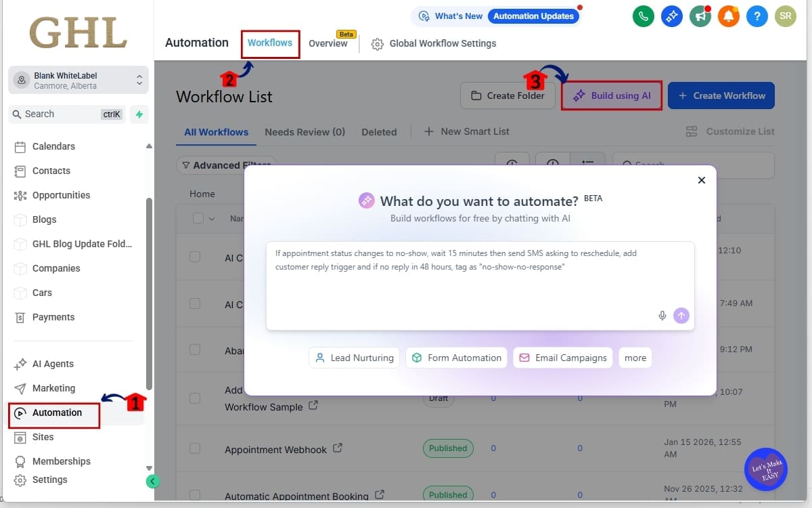Image resolution: width=812 pixels, height=508 pixels.
Task: Open notifications via the orange bell icon
Action: pos(729,16)
